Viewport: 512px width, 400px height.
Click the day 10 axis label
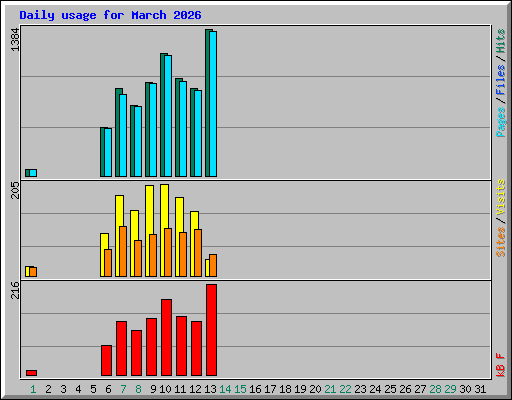[165, 389]
